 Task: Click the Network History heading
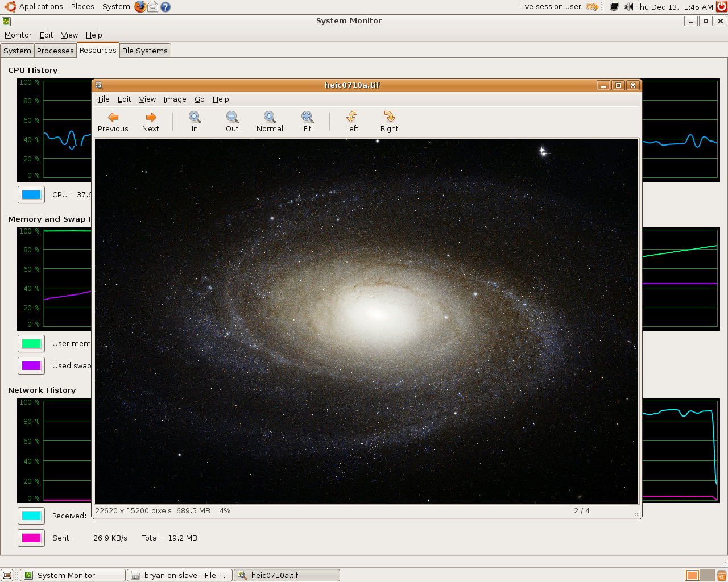42,390
